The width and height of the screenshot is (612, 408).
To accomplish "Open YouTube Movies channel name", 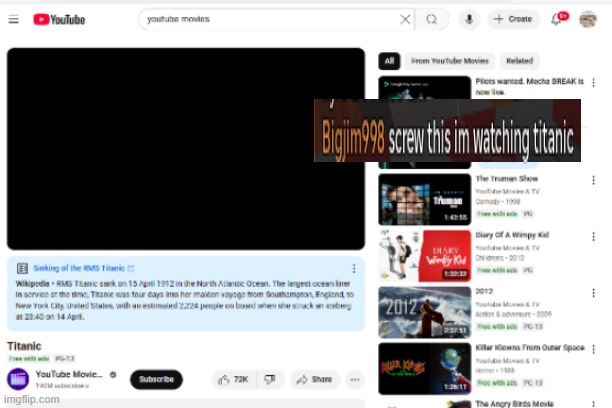I will pos(69,374).
